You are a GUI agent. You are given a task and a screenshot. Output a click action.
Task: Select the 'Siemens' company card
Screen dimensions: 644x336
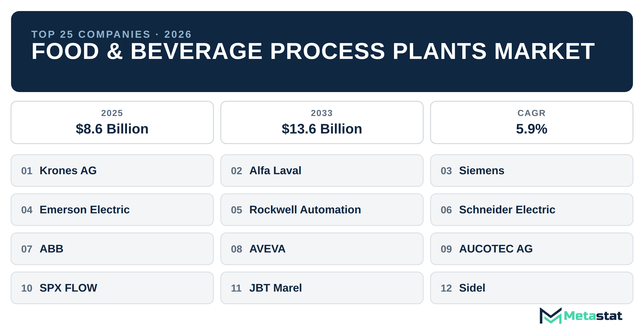coord(532,170)
